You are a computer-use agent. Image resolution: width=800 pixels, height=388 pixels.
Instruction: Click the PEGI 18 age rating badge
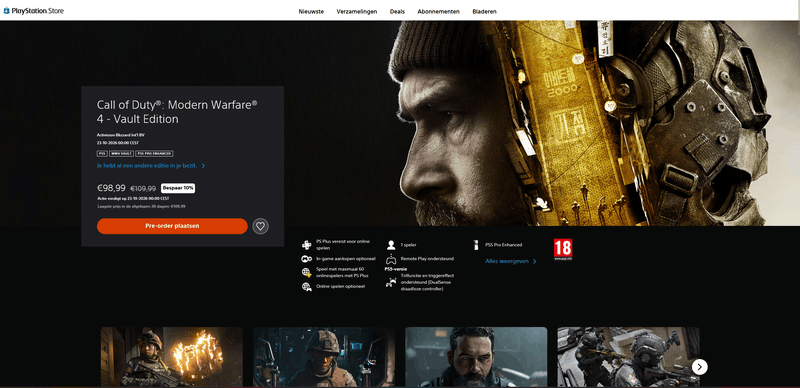pos(563,249)
